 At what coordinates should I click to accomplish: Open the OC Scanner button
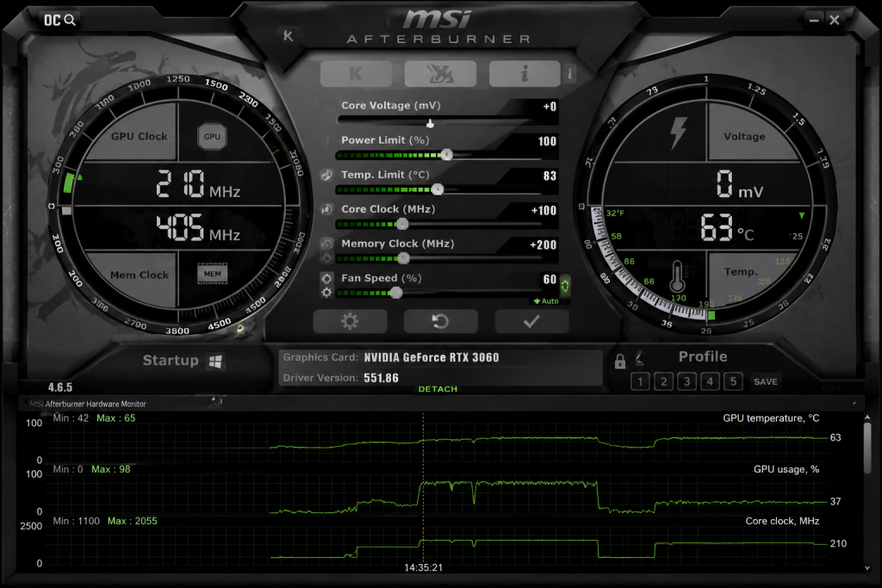click(59, 21)
